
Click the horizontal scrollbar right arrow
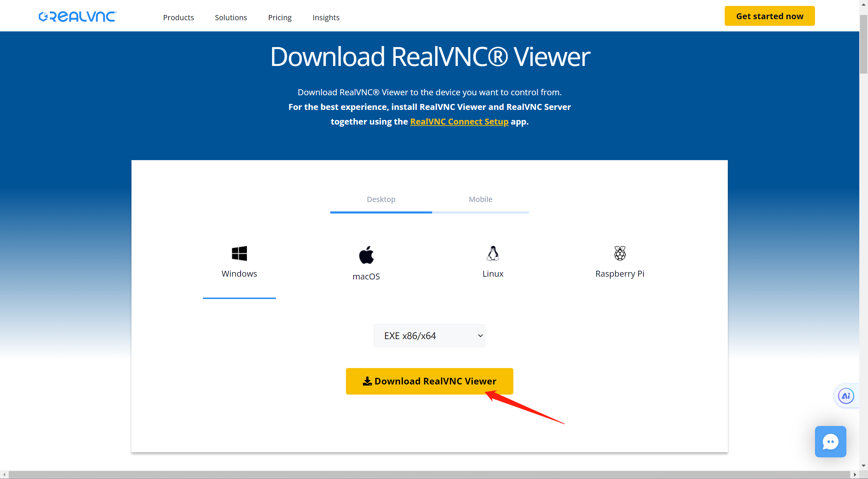click(x=855, y=475)
